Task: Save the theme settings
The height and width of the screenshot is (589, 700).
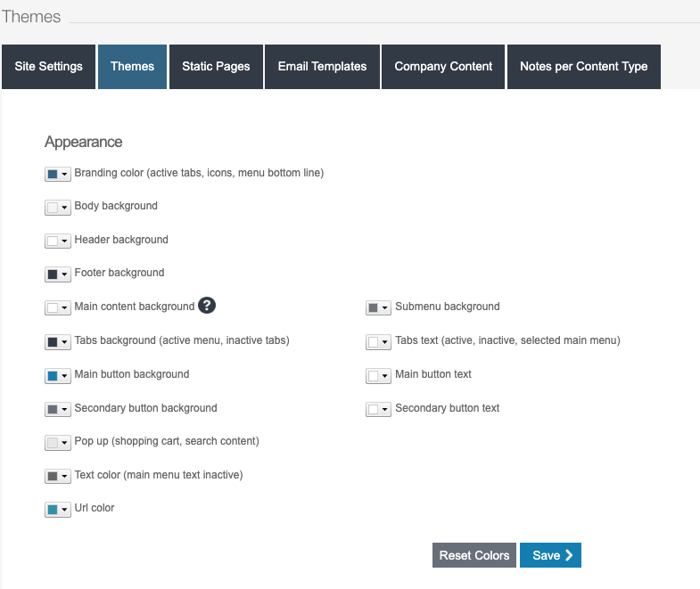Action: click(550, 555)
